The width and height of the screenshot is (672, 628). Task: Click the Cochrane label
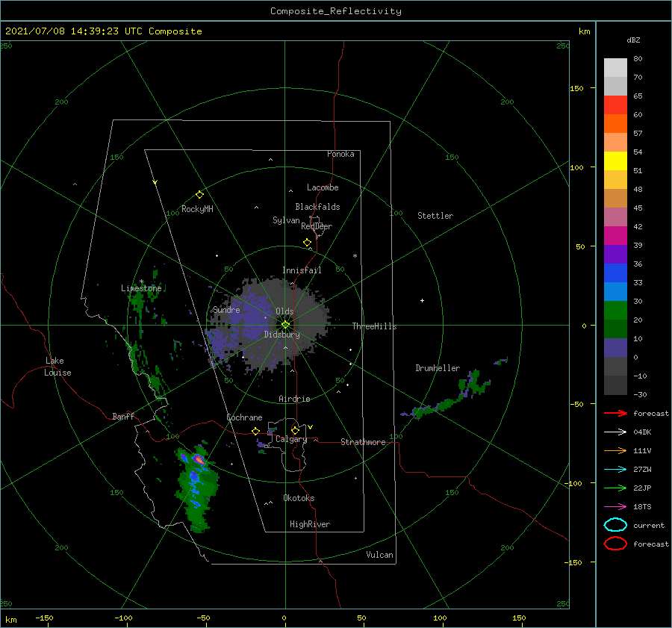(244, 417)
